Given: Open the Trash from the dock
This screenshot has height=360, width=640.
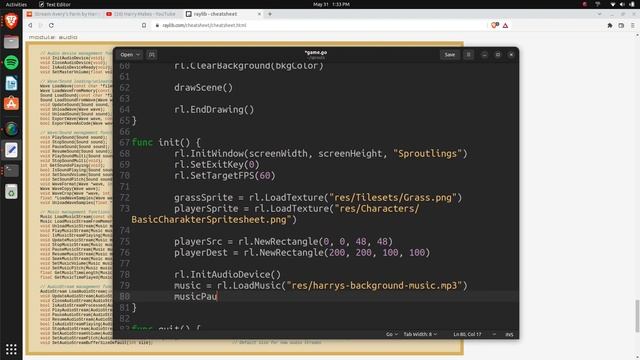Looking at the screenshot, I should pos(11,191).
